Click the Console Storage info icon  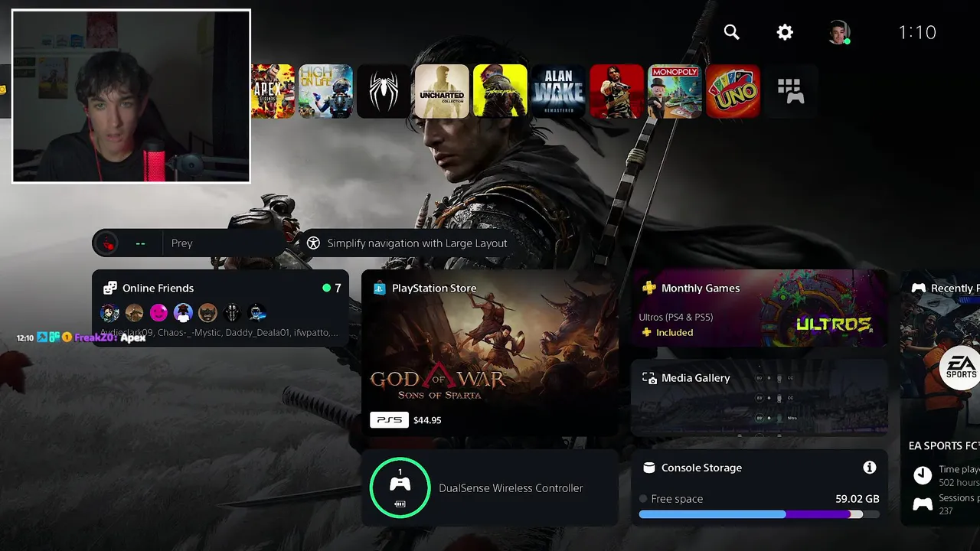pos(869,467)
